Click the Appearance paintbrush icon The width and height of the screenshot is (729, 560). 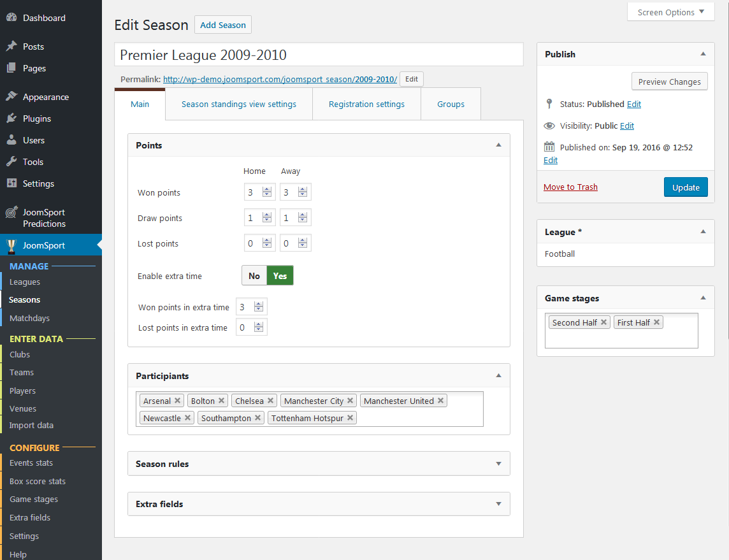click(x=11, y=97)
